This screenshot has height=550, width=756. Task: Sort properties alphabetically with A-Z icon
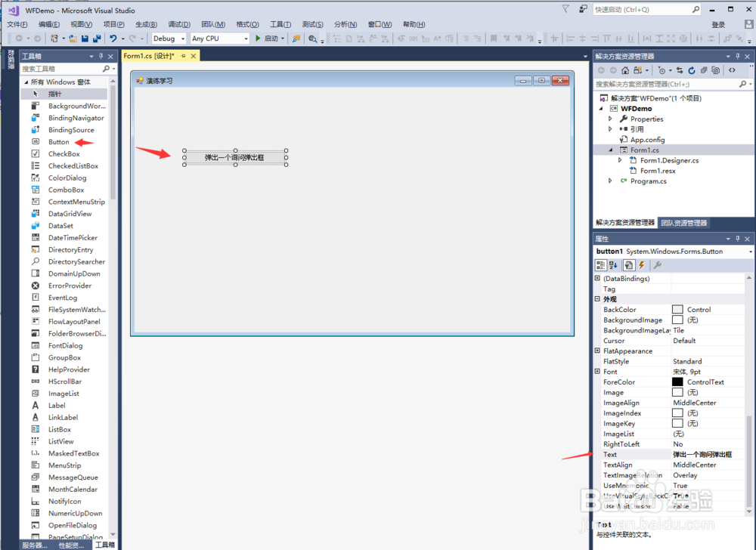(613, 265)
